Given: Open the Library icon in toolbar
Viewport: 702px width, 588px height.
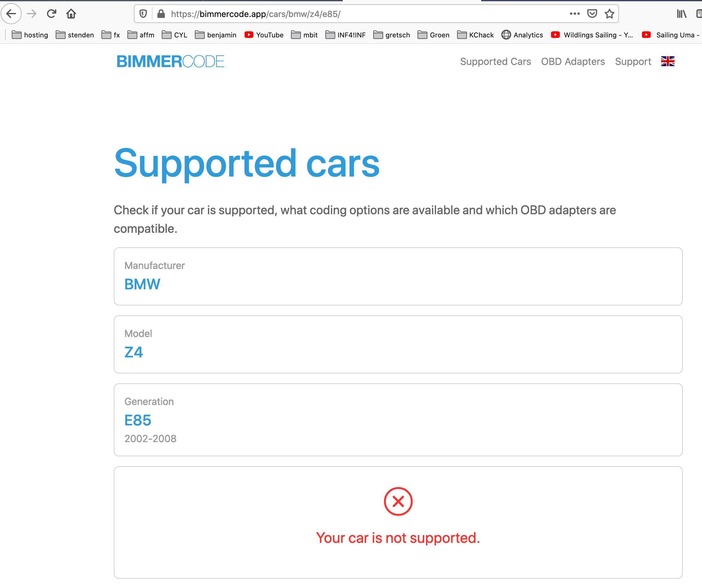Looking at the screenshot, I should [682, 14].
